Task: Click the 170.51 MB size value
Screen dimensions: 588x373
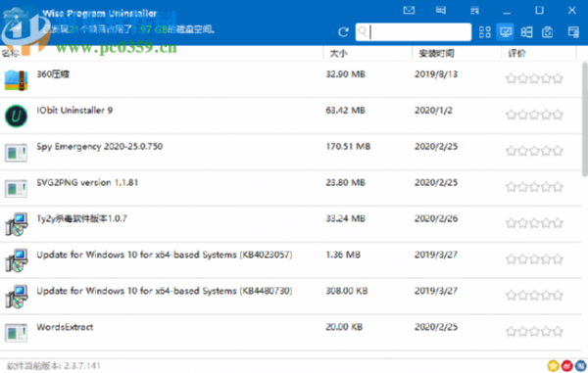Action: pos(348,146)
